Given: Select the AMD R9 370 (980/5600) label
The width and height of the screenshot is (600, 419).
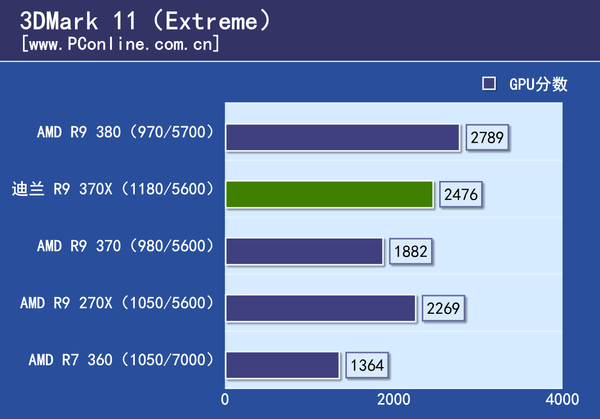Looking at the screenshot, I should [x=125, y=246].
